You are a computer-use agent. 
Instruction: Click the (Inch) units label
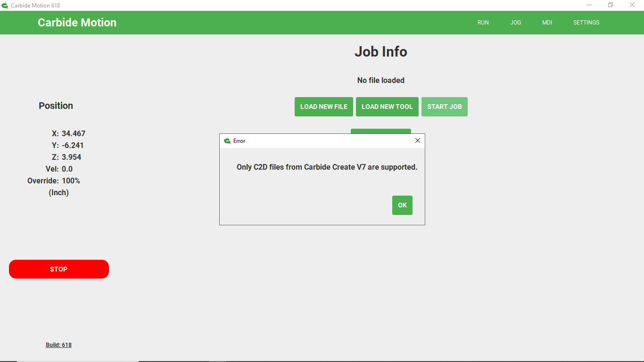coord(58,192)
